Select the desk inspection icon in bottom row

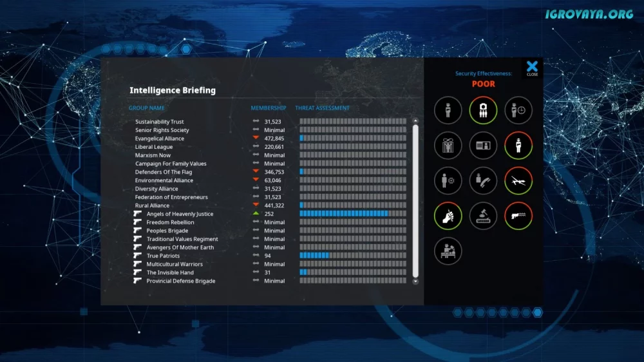(448, 251)
